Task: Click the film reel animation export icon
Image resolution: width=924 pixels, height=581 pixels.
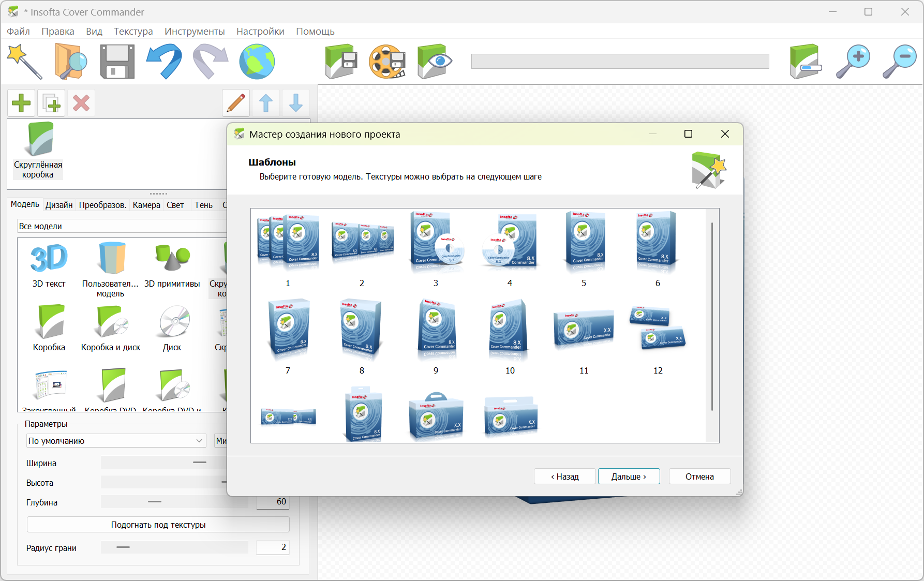Action: coord(387,62)
